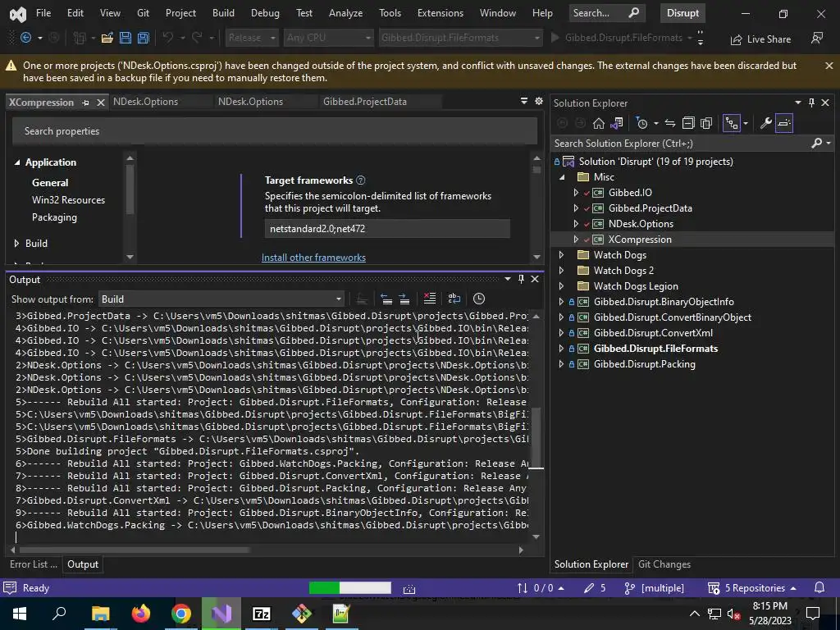Viewport: 840px width, 630px height.
Task: Open the overflow list of open document tabs
Action: click(524, 101)
